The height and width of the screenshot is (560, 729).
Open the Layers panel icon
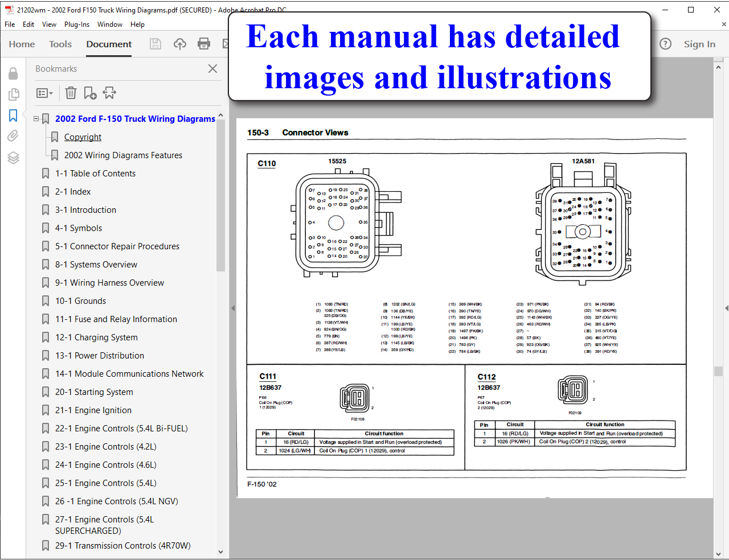[13, 158]
